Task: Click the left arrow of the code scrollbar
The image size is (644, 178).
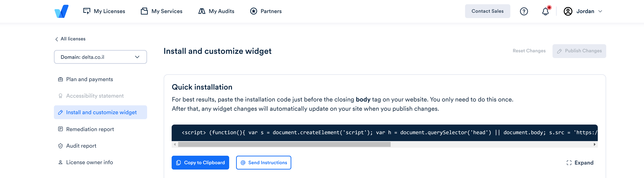Action: tap(175, 144)
